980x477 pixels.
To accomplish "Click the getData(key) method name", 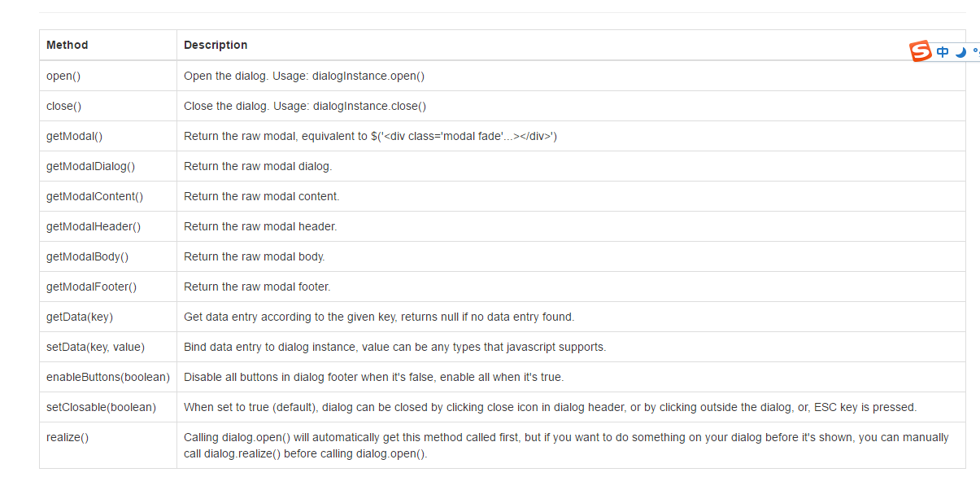I will click(x=80, y=317).
